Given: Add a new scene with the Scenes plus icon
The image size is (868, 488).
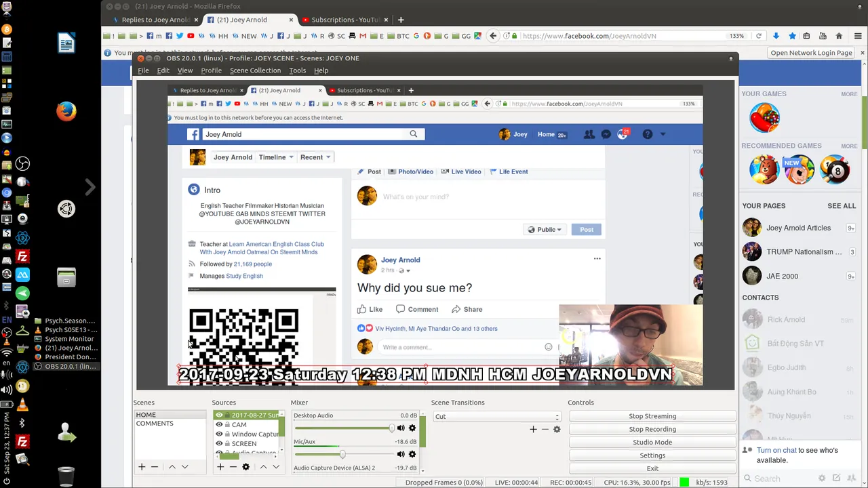Looking at the screenshot, I should (x=142, y=467).
